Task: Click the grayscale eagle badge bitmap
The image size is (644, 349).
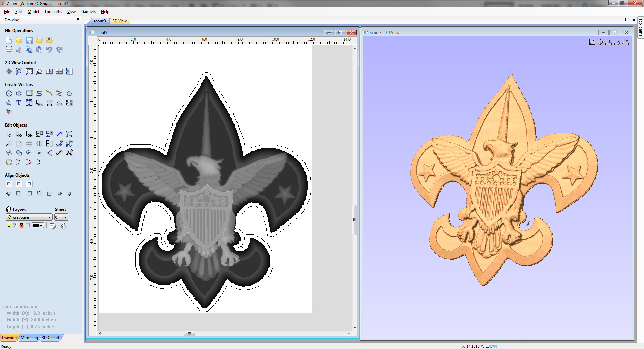Action: pos(205,191)
